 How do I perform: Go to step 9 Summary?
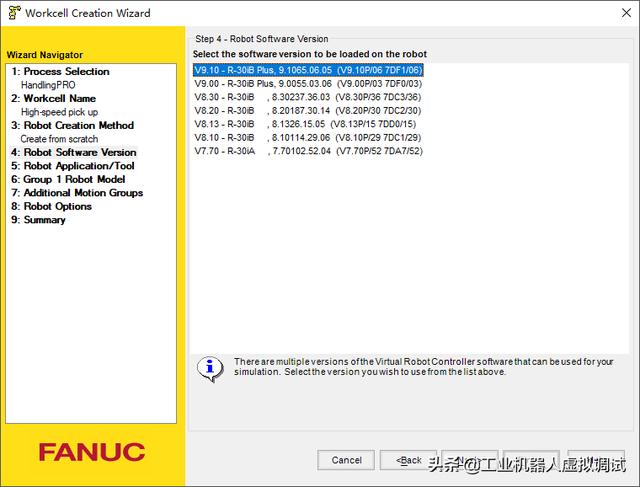click(x=38, y=220)
